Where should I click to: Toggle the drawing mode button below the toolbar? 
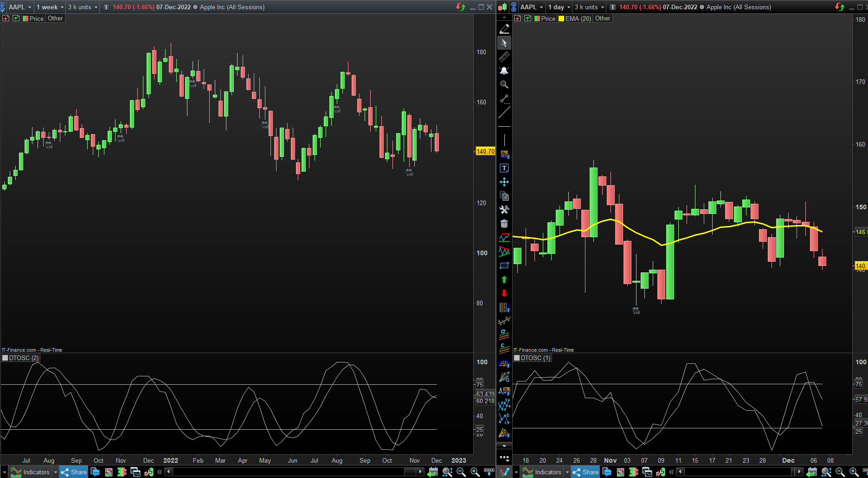click(x=504, y=472)
